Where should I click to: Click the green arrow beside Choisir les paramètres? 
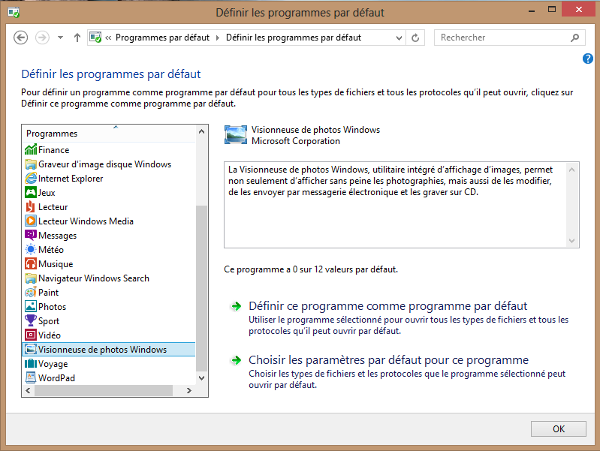pos(236,360)
